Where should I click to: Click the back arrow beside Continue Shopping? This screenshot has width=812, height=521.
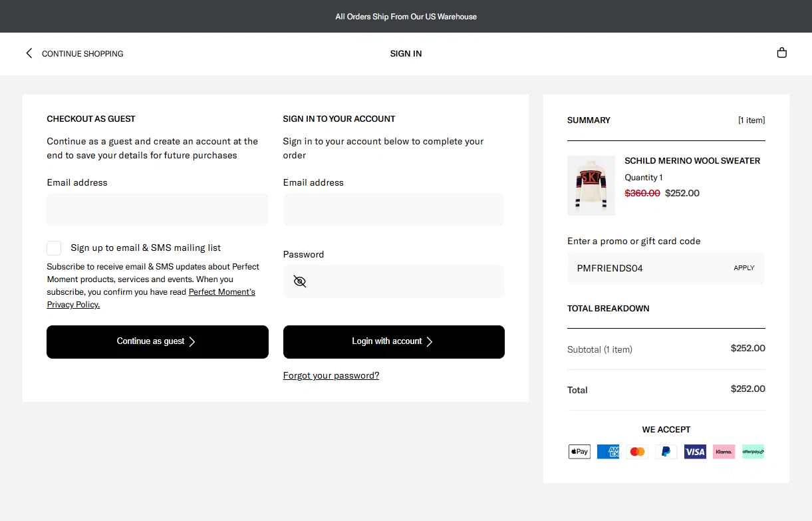point(29,53)
